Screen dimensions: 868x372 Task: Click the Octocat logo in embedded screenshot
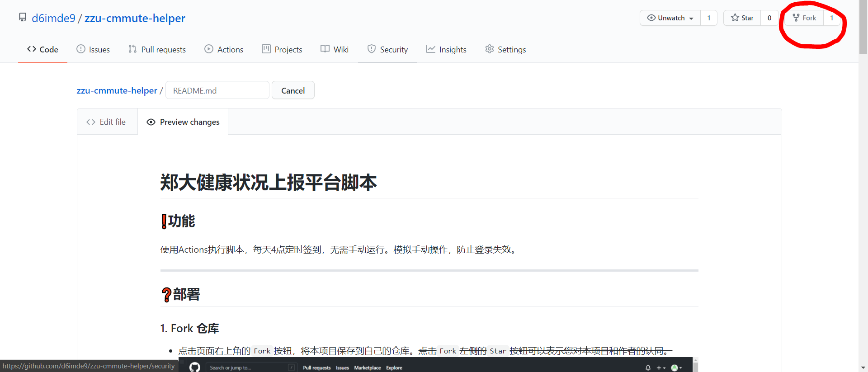point(195,367)
